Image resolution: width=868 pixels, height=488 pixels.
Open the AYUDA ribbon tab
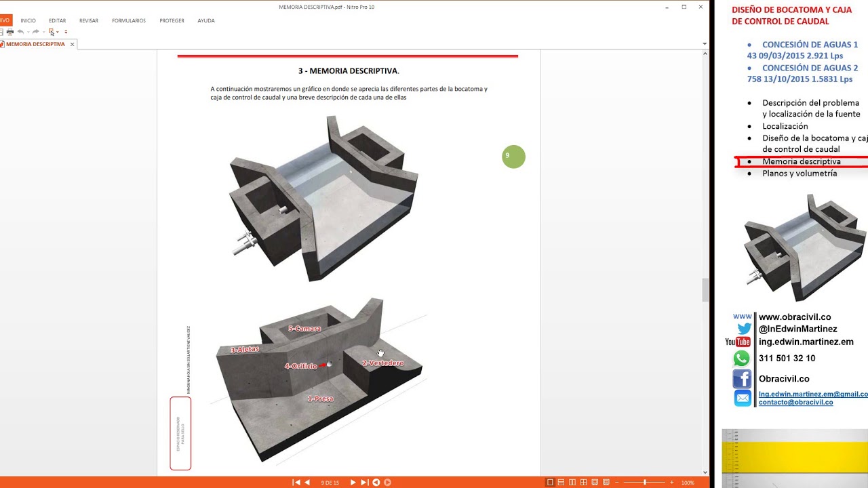pos(206,21)
